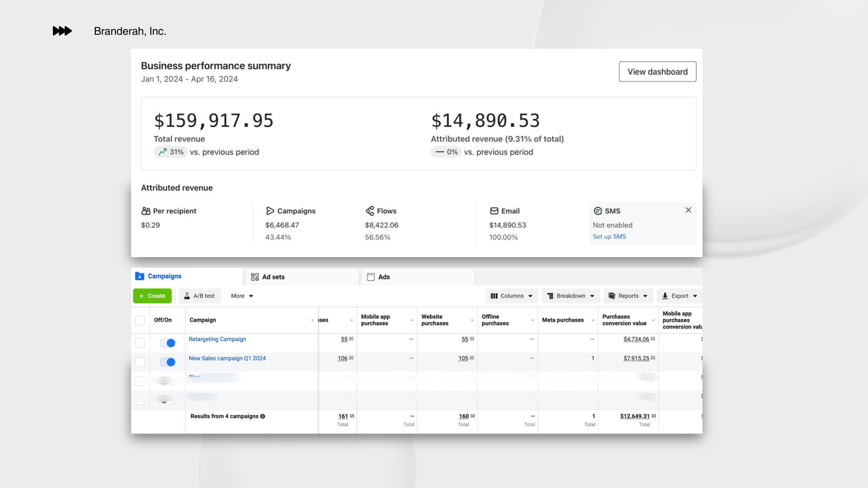
Task: Tick the Retargeting Campaign row checkbox
Action: coord(140,343)
